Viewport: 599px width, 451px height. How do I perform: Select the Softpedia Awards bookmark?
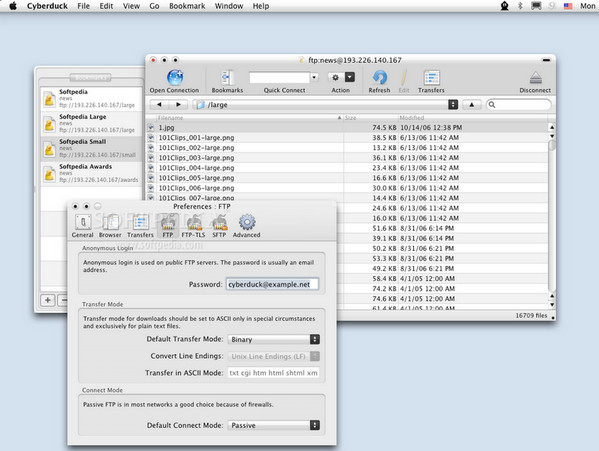click(x=91, y=174)
